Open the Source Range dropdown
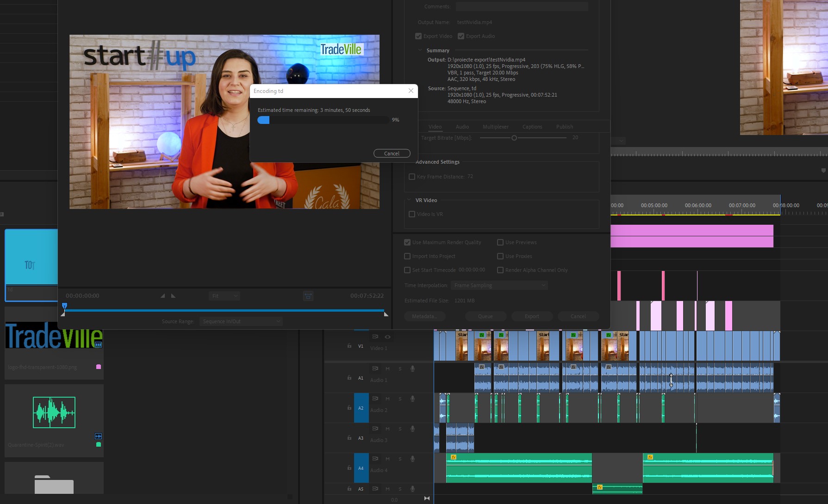Viewport: 828px width, 504px height. pyautogui.click(x=241, y=321)
